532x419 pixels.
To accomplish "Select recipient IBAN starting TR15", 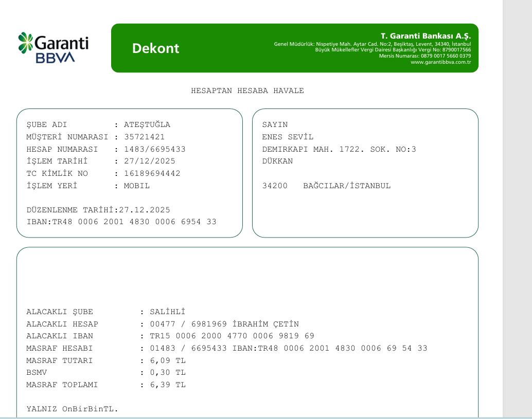I will click(x=232, y=336).
